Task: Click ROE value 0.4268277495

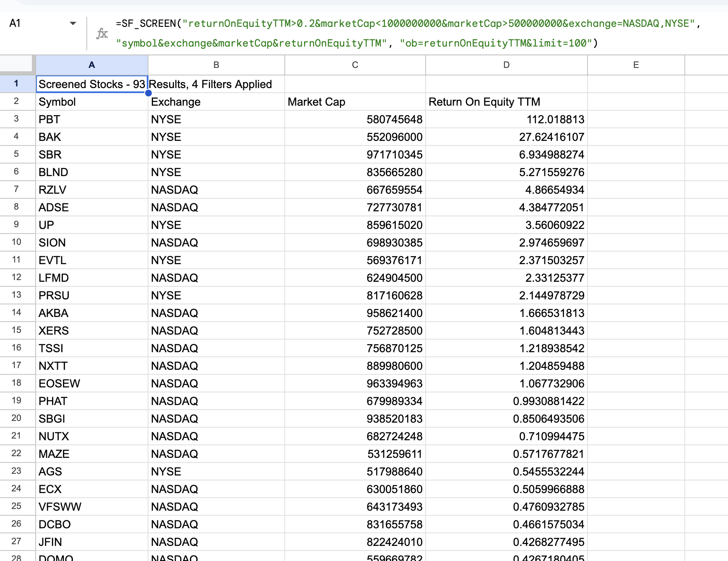Action: (507, 542)
